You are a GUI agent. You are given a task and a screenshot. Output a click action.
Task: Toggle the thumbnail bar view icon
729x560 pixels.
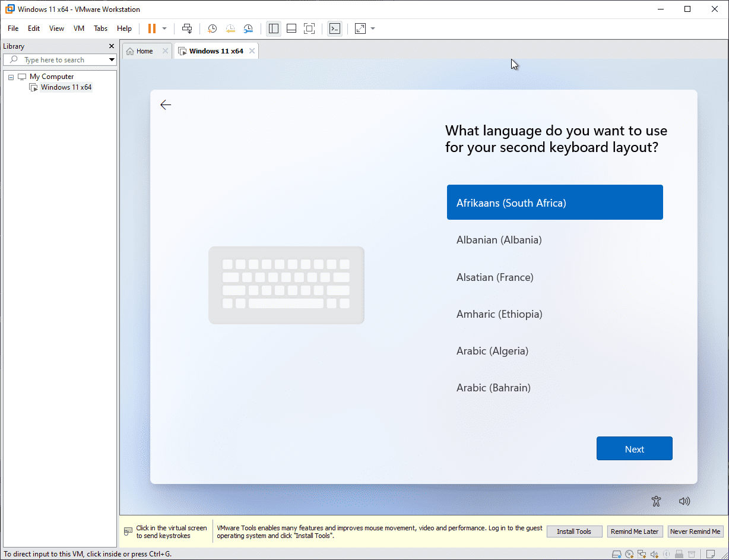(291, 29)
